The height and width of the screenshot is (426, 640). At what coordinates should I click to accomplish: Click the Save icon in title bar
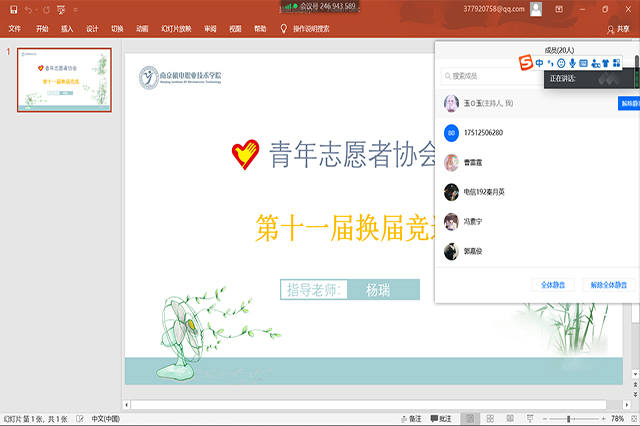click(x=12, y=8)
